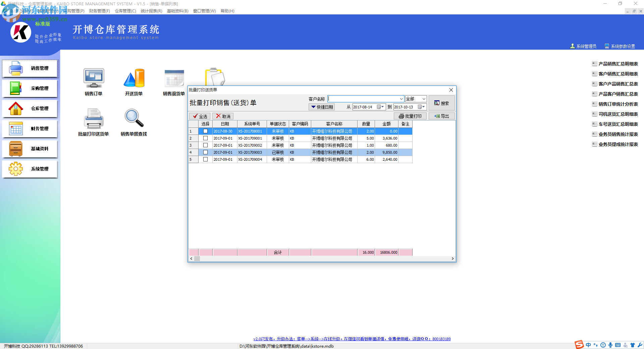Click the wrench icon in the input toolbar
Screen dimensions: 644x349
[640, 345]
